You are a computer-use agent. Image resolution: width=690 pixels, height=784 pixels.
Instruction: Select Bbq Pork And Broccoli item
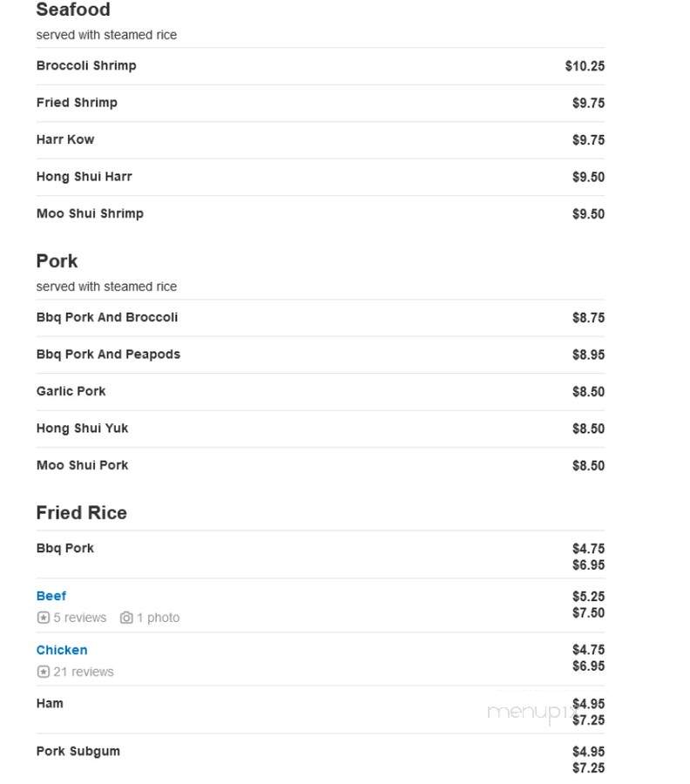(321, 318)
